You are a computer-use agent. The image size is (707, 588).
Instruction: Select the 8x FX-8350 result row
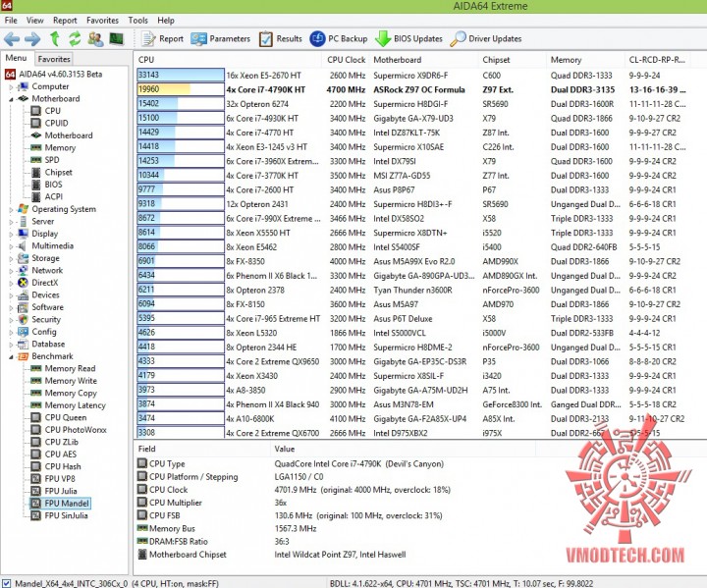point(412,261)
